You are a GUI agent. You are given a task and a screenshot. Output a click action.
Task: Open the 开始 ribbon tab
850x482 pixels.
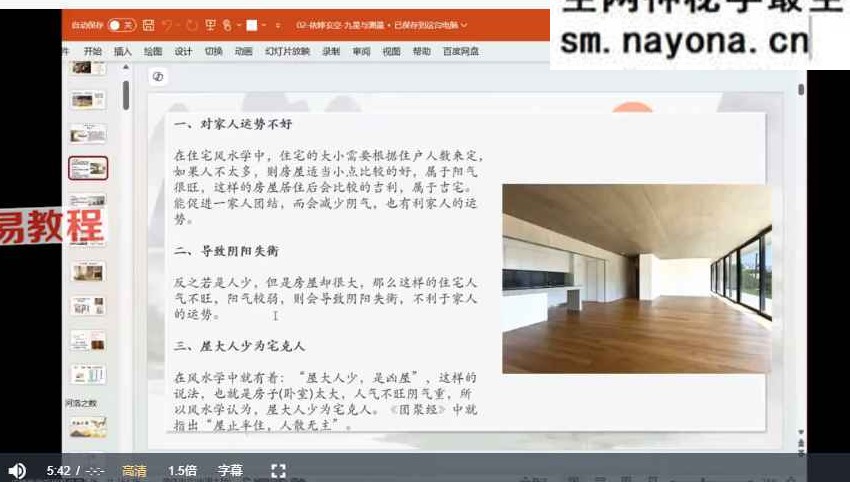tap(93, 51)
